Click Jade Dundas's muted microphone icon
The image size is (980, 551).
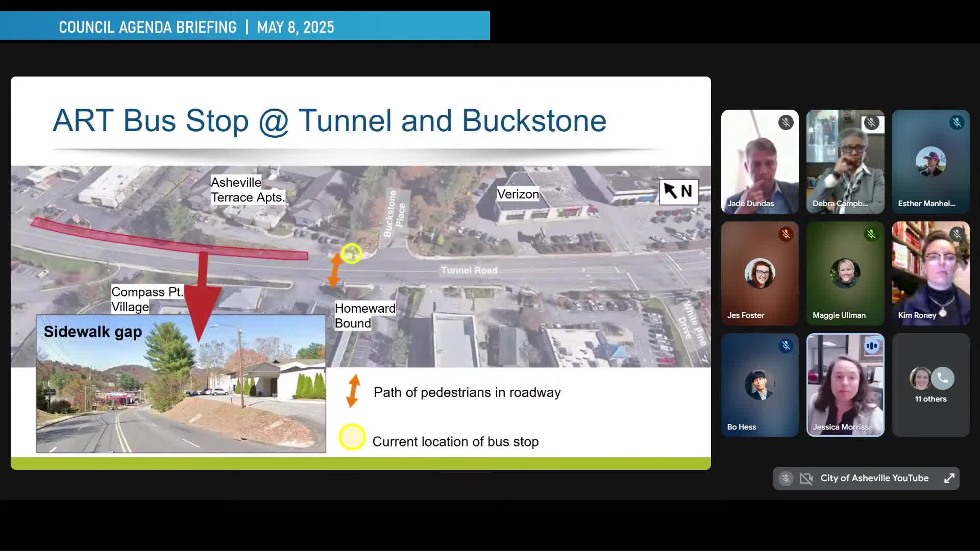[786, 122]
